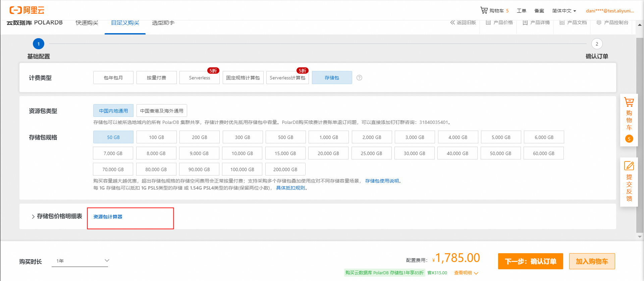
Task: Click the submit feedback pencil icon
Action: click(629, 166)
